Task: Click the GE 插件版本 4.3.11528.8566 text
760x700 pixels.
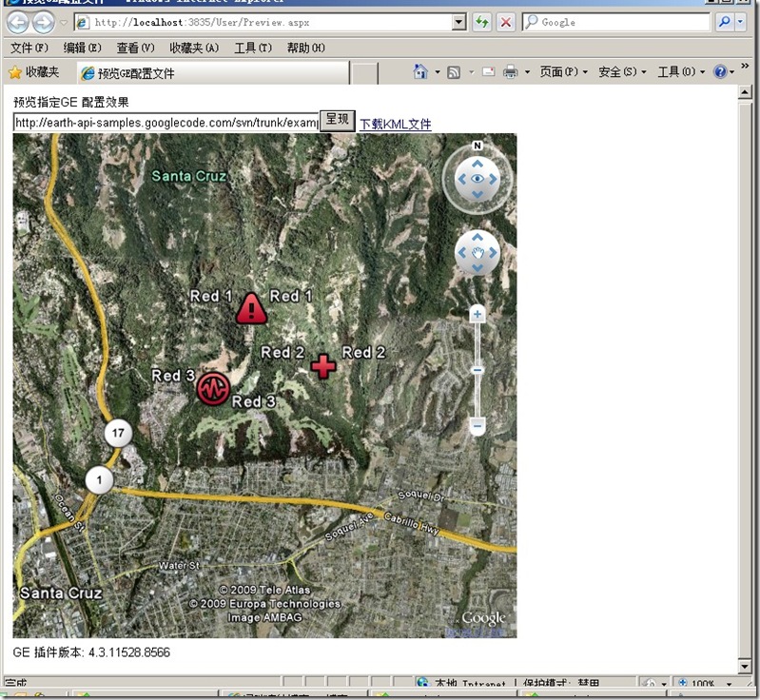Action: (x=91, y=652)
